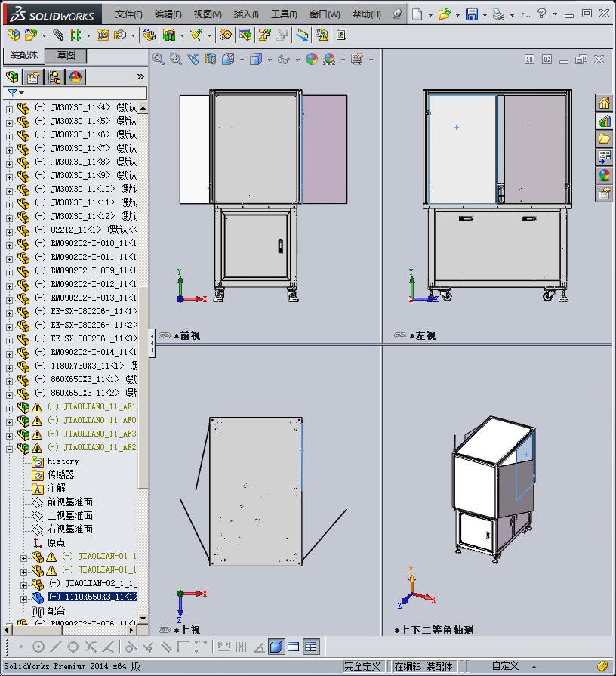Viewport: 616px width, 676px height.
Task: Open the 工具(T) menu
Action: click(x=284, y=14)
